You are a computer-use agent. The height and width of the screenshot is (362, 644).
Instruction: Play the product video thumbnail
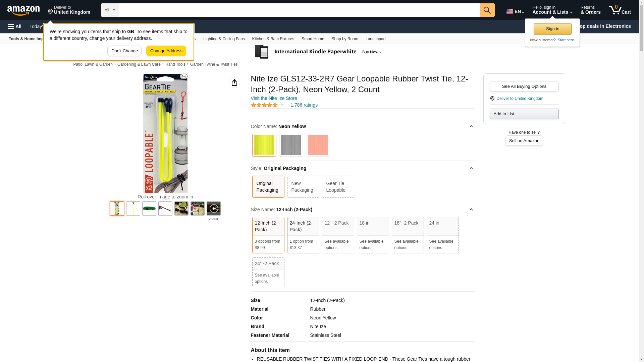click(x=213, y=208)
